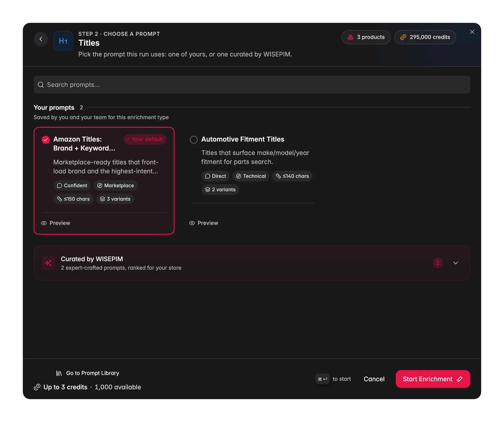Image resolution: width=504 pixels, height=422 pixels.
Task: Click the Up to 3 credits text
Action: [x=65, y=387]
